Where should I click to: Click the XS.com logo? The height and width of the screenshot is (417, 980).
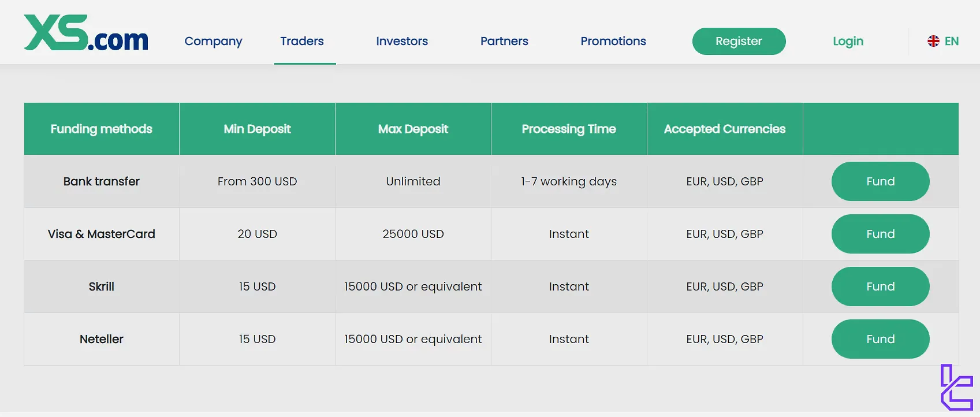86,33
